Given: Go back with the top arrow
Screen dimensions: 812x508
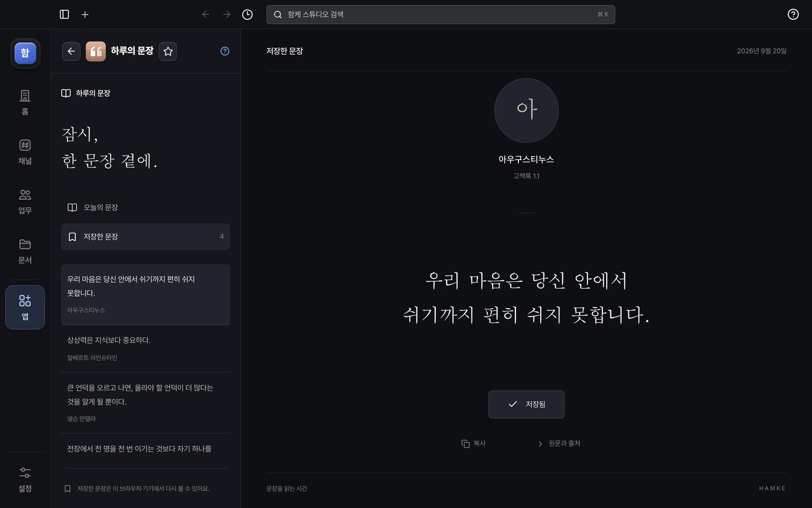Looking at the screenshot, I should (x=206, y=14).
